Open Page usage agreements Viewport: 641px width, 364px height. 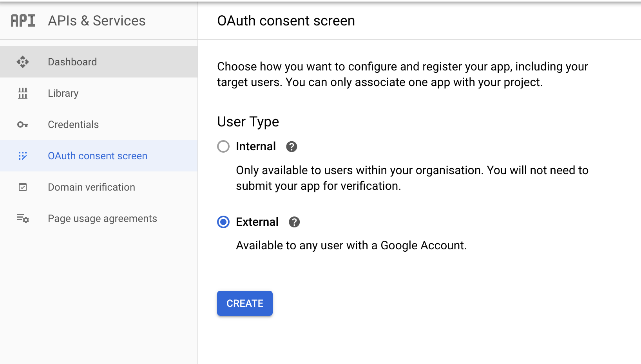(102, 218)
